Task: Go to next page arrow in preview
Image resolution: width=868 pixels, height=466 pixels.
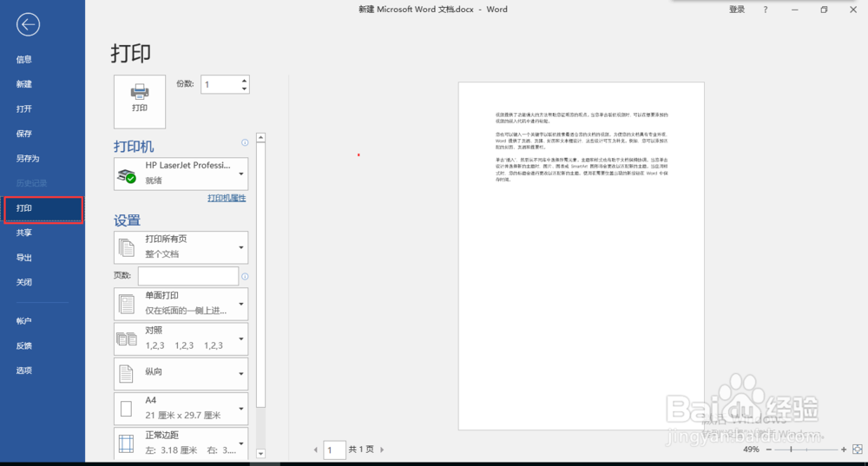Action: pyautogui.click(x=382, y=450)
